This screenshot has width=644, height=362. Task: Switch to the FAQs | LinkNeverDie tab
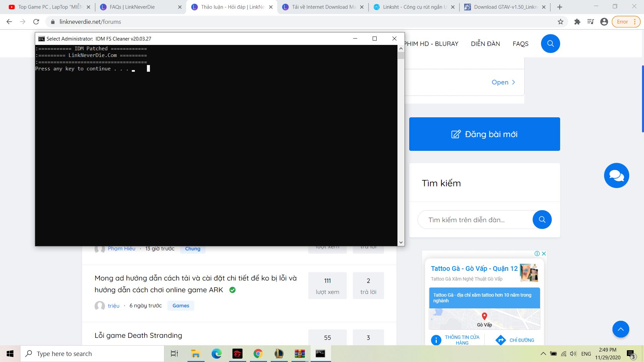pyautogui.click(x=132, y=7)
